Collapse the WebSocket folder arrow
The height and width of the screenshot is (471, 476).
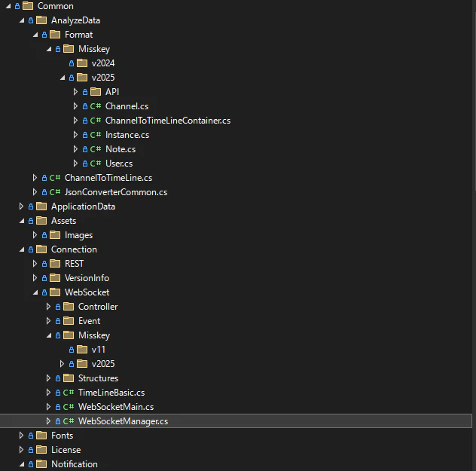pos(35,292)
